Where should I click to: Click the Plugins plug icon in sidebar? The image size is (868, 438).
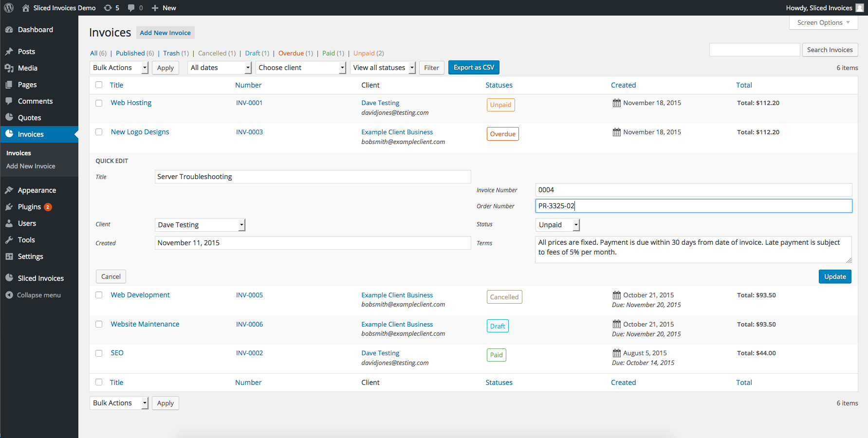[x=9, y=207]
